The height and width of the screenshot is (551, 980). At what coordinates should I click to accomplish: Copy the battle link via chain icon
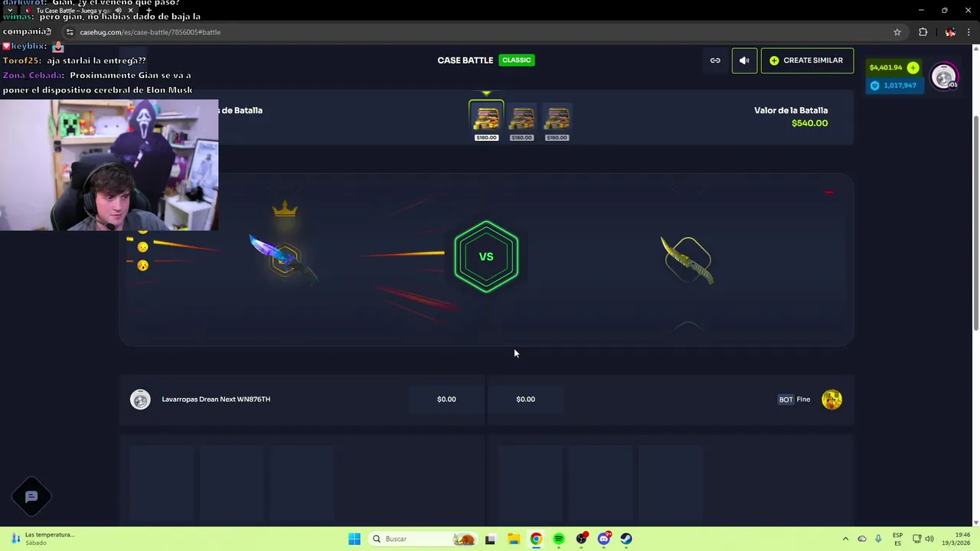click(715, 60)
